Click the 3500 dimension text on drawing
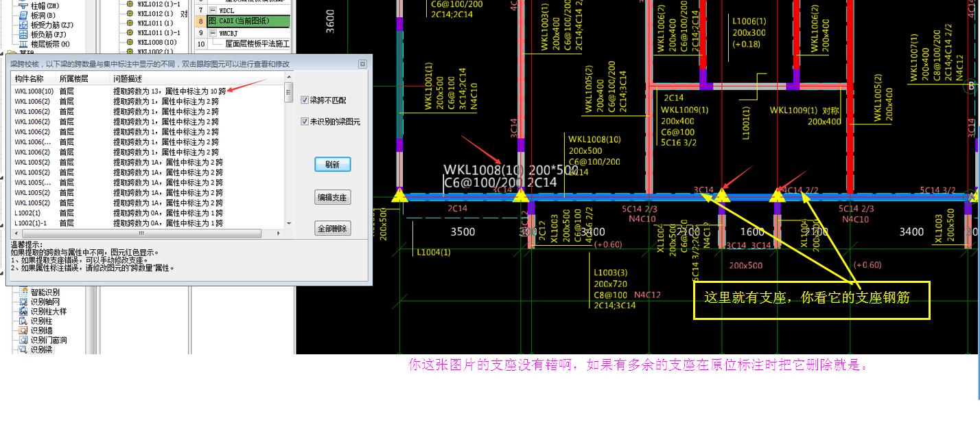This screenshot has width=980, height=436. (x=463, y=231)
